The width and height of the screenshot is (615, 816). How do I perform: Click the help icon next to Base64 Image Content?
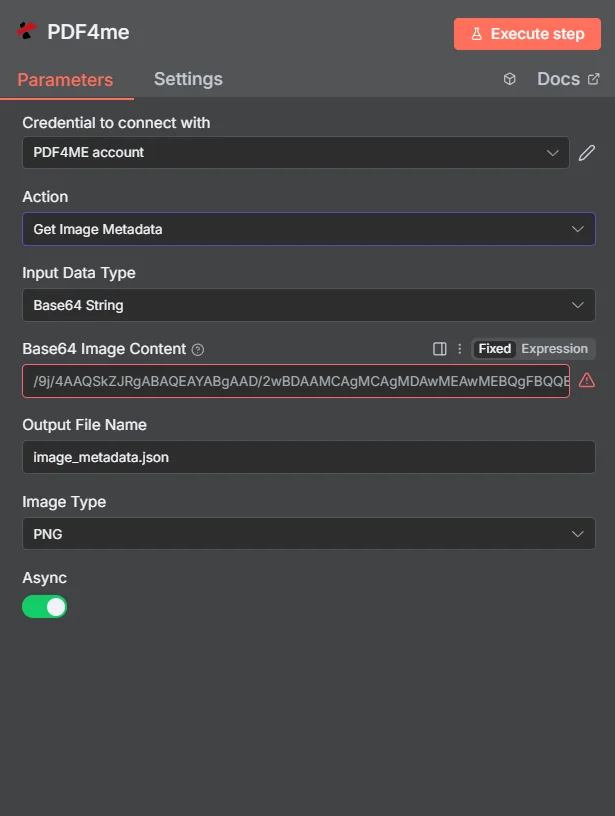coord(198,350)
